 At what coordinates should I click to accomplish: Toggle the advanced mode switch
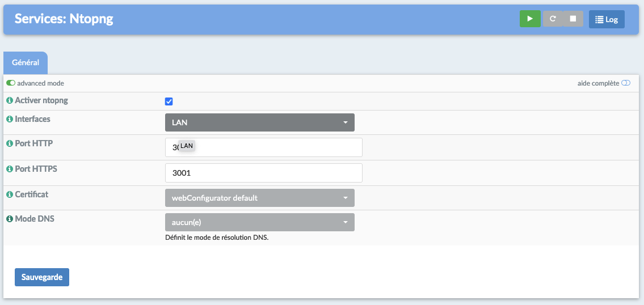[11, 83]
